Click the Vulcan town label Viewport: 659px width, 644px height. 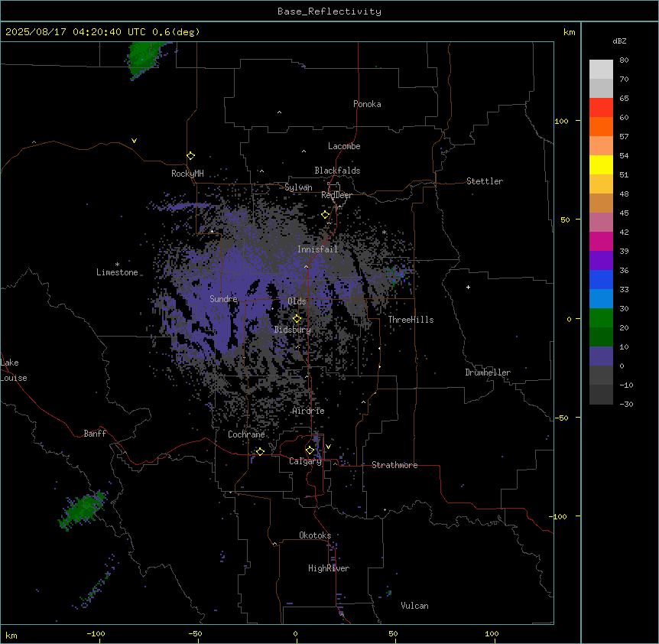coord(414,606)
